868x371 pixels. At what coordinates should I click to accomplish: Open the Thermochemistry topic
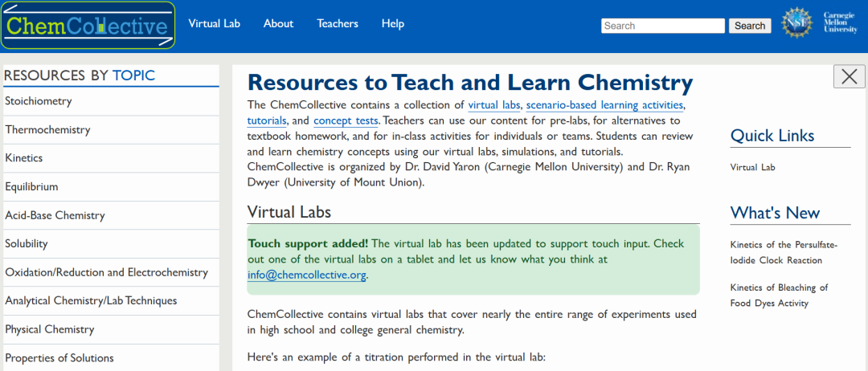[x=47, y=130]
